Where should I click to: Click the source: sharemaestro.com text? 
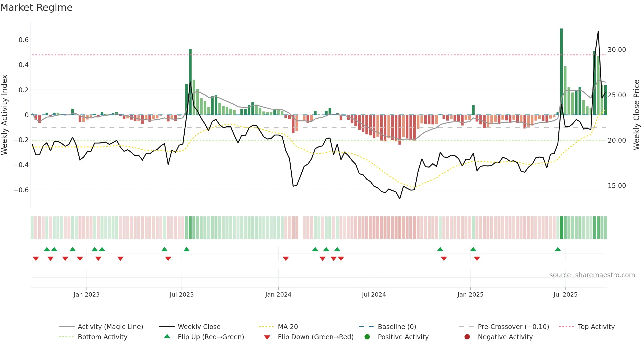pyautogui.click(x=592, y=275)
